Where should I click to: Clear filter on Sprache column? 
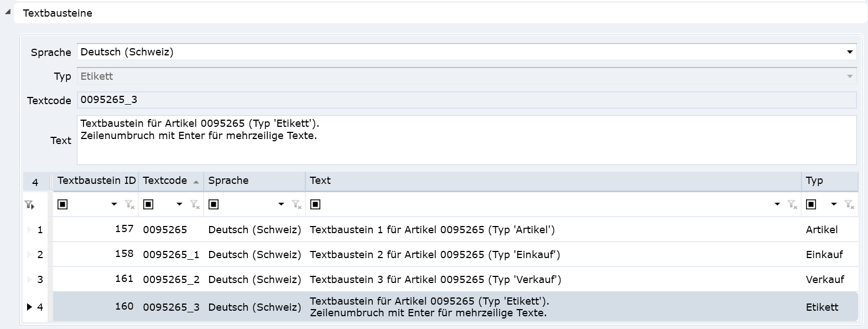[x=297, y=205]
